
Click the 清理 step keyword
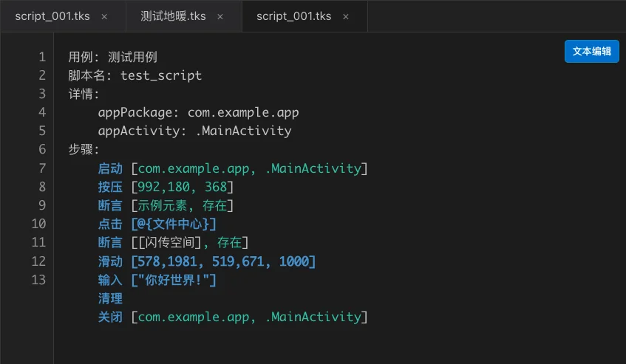click(110, 298)
